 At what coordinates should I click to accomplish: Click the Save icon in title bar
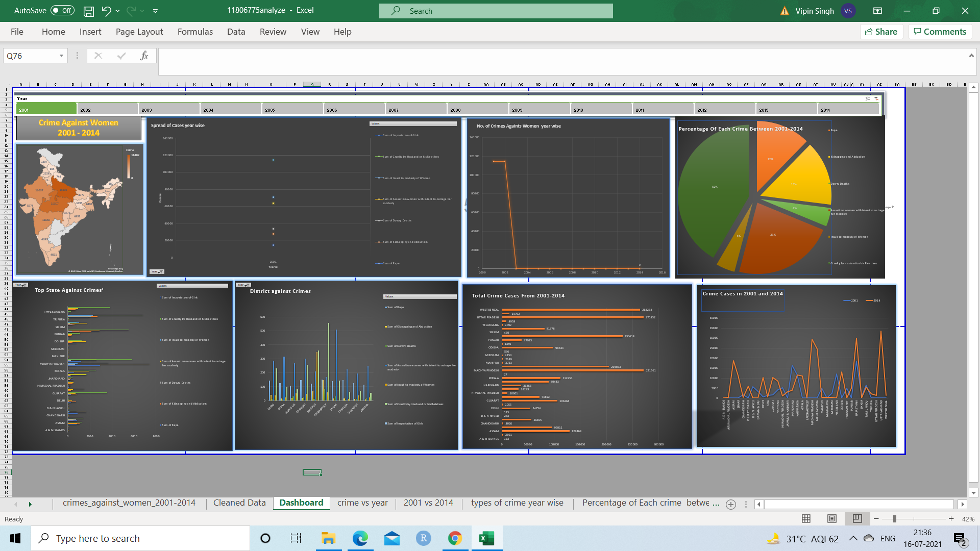[89, 11]
